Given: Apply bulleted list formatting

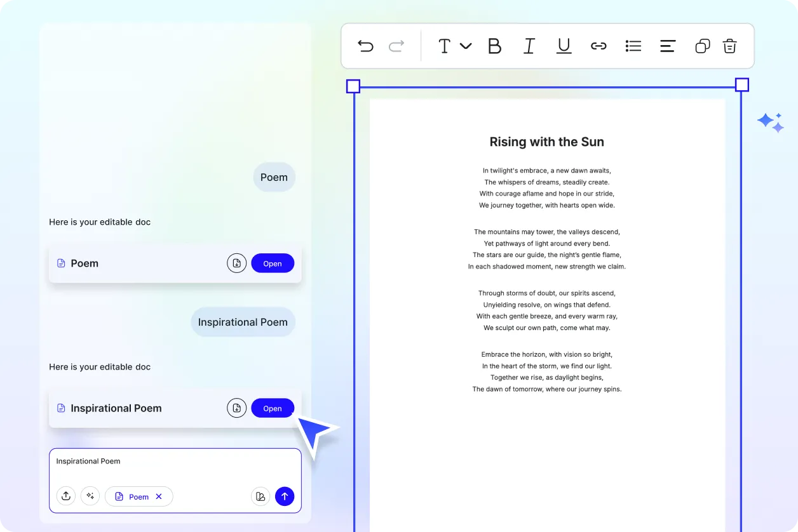Looking at the screenshot, I should [x=633, y=46].
